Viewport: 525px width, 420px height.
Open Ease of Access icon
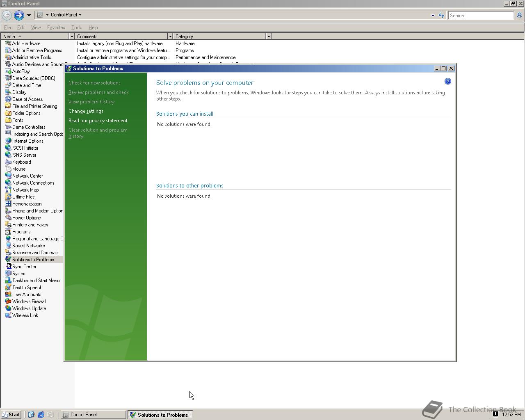(x=8, y=99)
